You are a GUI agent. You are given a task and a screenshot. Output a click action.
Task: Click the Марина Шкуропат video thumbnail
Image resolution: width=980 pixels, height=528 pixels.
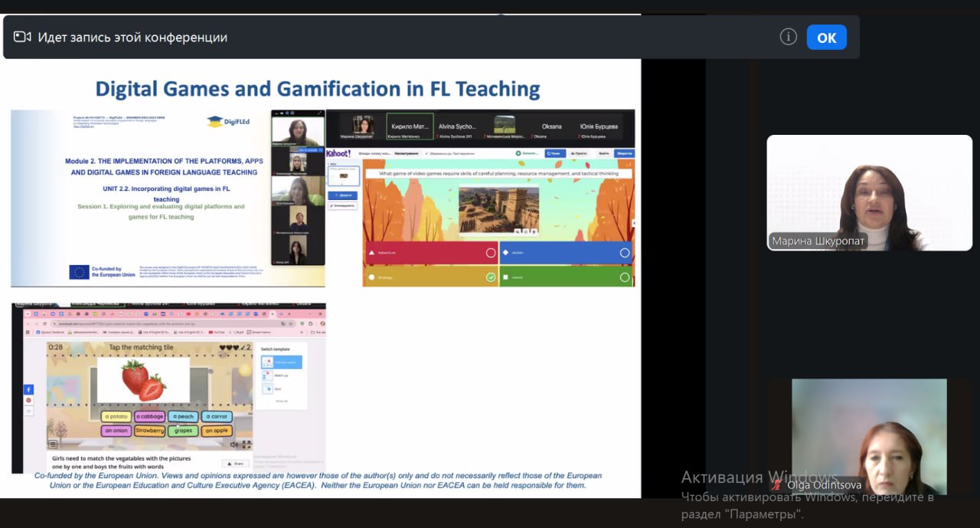[x=869, y=193]
